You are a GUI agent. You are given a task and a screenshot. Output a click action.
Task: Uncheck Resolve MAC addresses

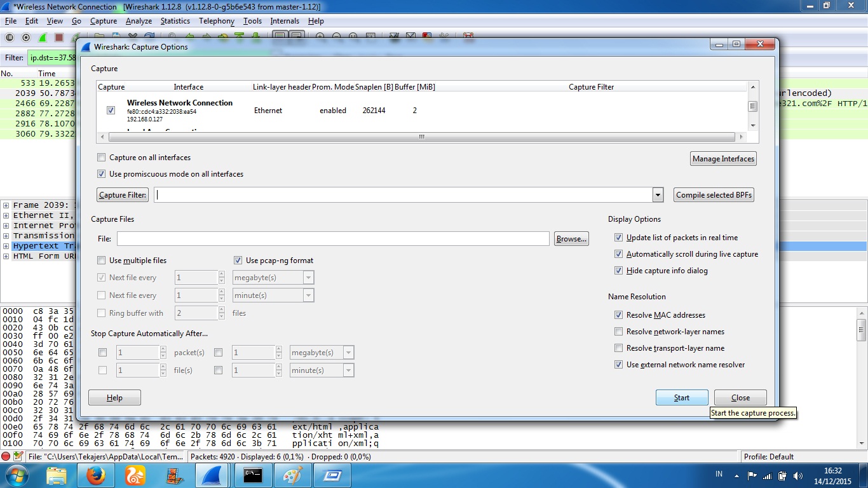click(618, 315)
